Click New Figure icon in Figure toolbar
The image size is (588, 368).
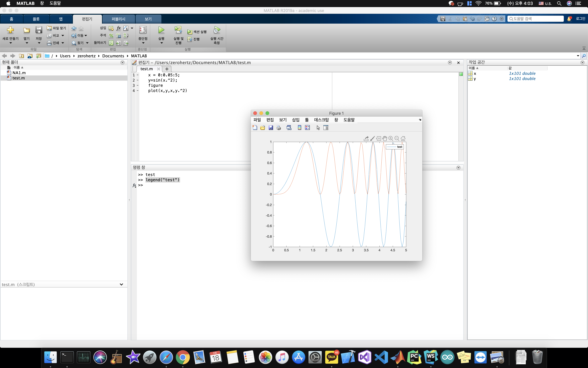tap(255, 128)
